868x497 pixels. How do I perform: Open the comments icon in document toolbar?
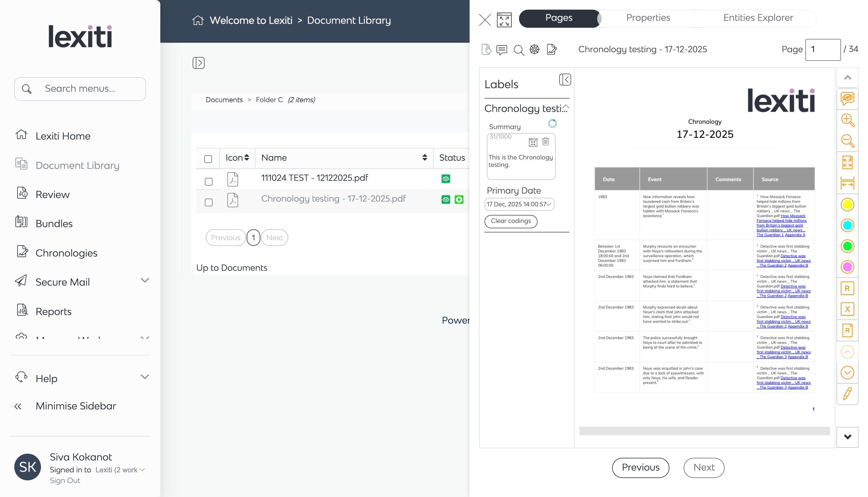[502, 50]
